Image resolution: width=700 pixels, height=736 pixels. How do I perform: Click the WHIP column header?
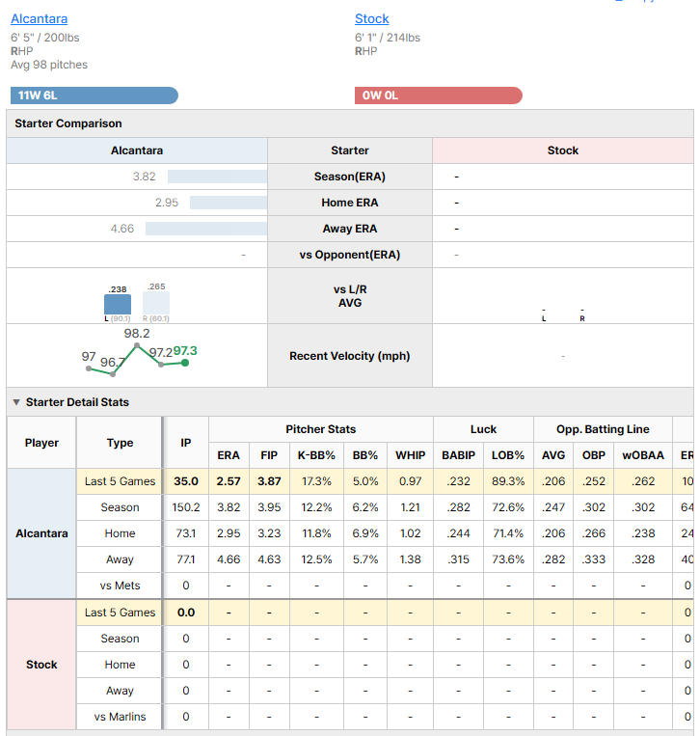point(411,455)
